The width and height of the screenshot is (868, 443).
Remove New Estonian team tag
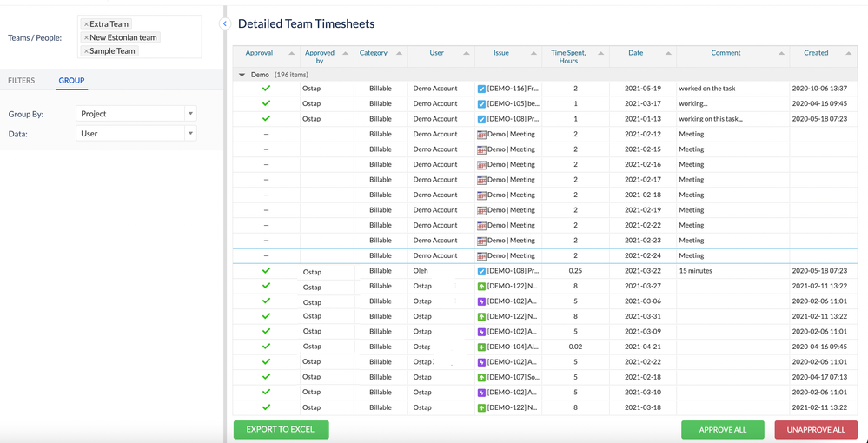coord(86,37)
